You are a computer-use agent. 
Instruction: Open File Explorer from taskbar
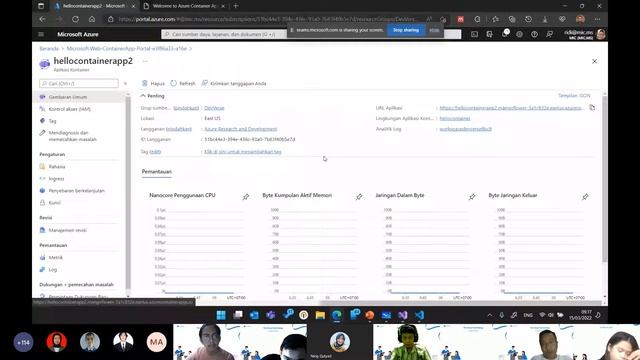pyautogui.click(x=320, y=315)
